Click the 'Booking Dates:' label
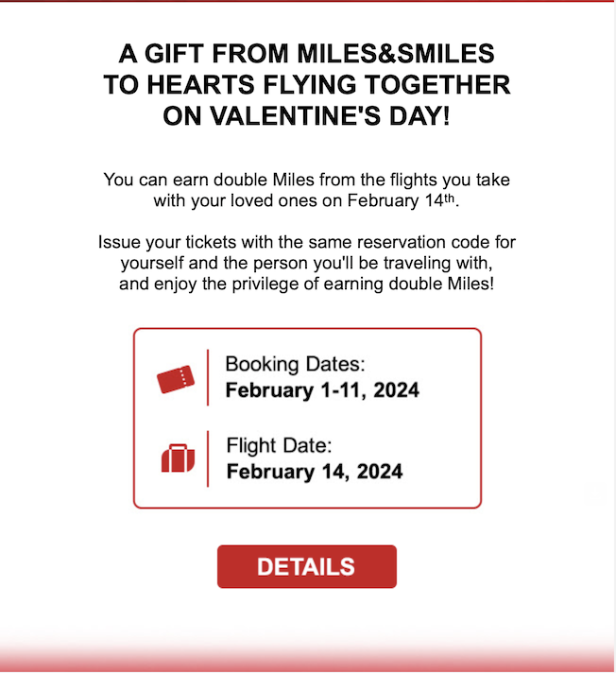 pos(295,364)
